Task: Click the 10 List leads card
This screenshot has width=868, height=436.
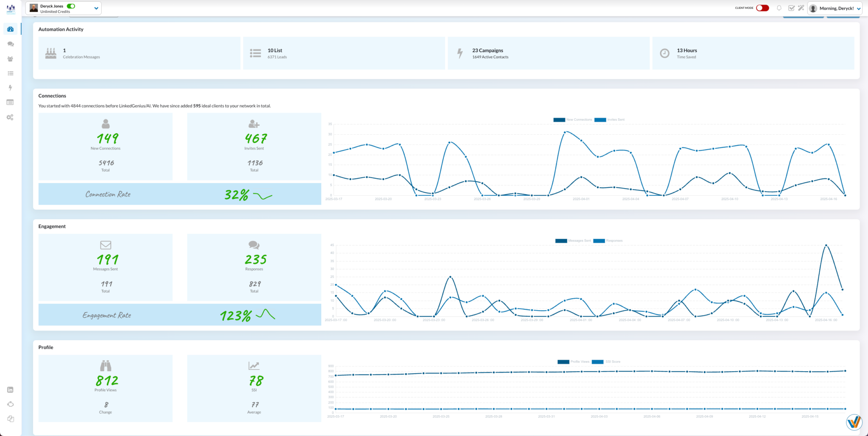Action: 344,53
